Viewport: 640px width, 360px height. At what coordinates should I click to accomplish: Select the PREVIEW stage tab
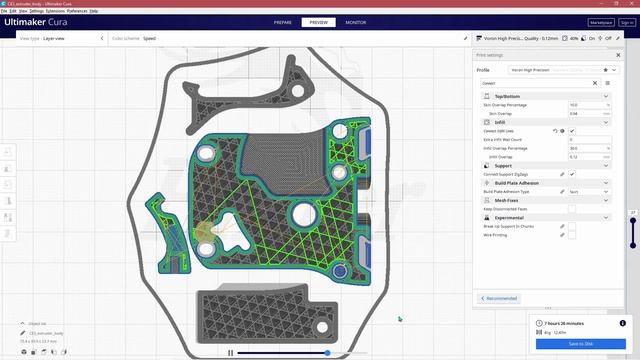pyautogui.click(x=318, y=22)
